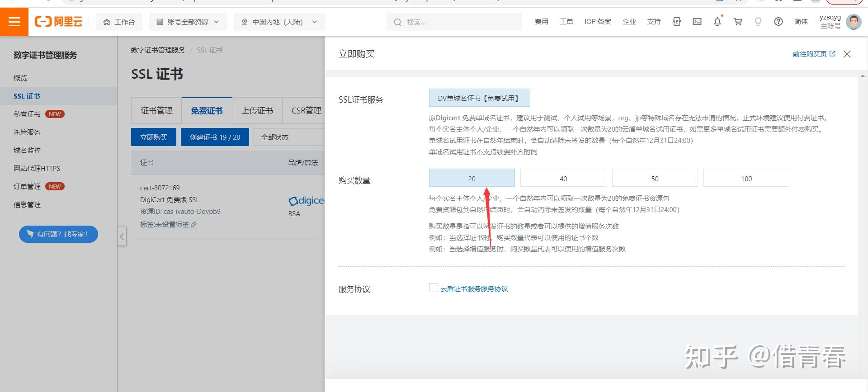Viewport: 868px width, 392px height.
Task: Expand the 中国内地(大陆) region dropdown
Action: pos(279,22)
